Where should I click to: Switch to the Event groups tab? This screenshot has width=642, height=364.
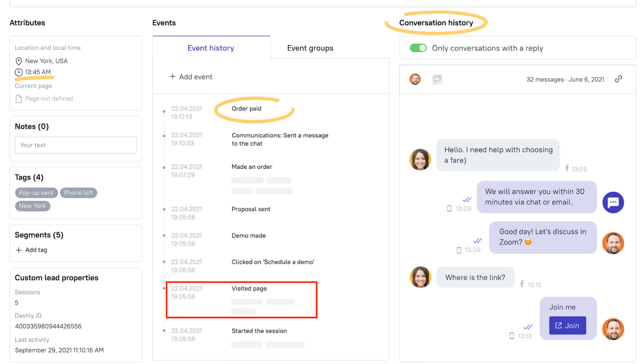(310, 48)
